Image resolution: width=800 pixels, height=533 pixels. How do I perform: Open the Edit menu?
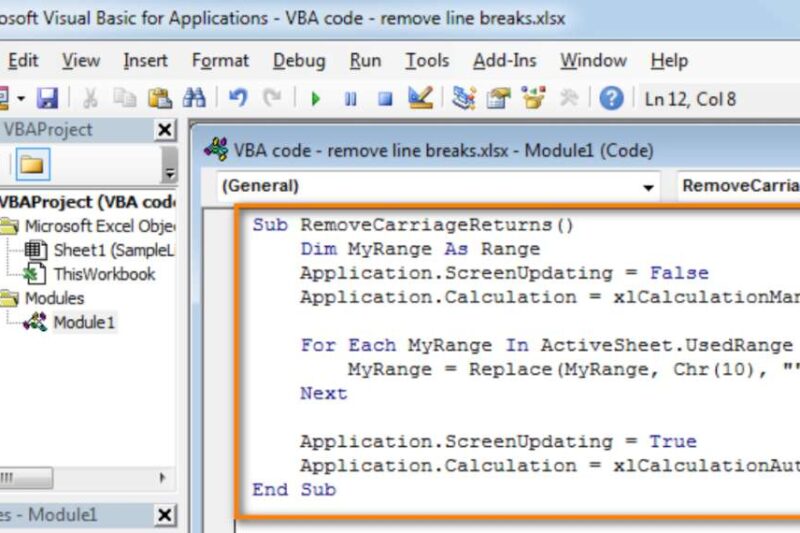coord(23,61)
